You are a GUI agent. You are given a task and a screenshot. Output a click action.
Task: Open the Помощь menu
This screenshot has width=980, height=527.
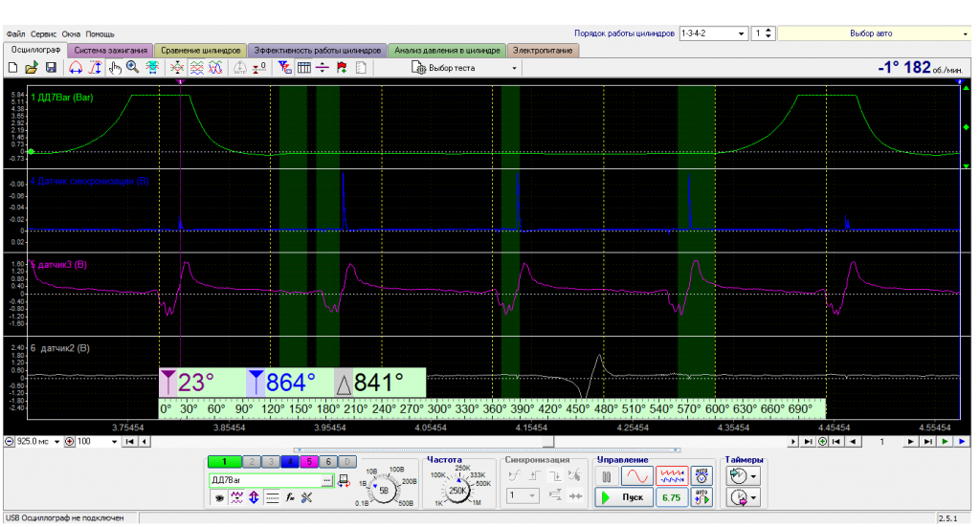point(100,33)
